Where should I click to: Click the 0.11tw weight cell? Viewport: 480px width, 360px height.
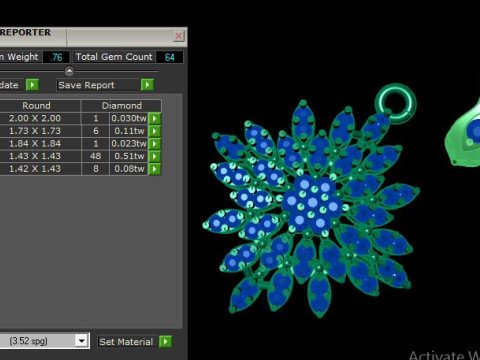click(129, 131)
